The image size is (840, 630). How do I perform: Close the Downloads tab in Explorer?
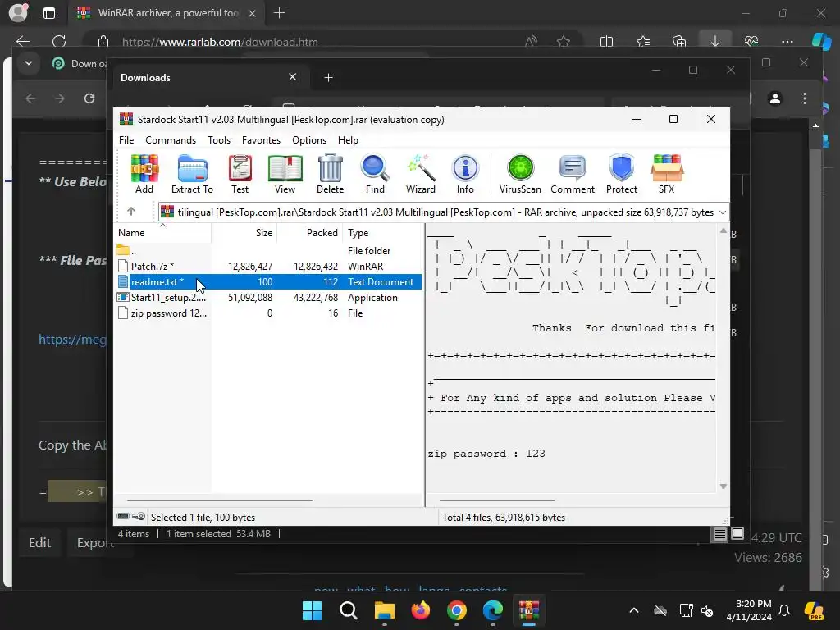(x=293, y=77)
